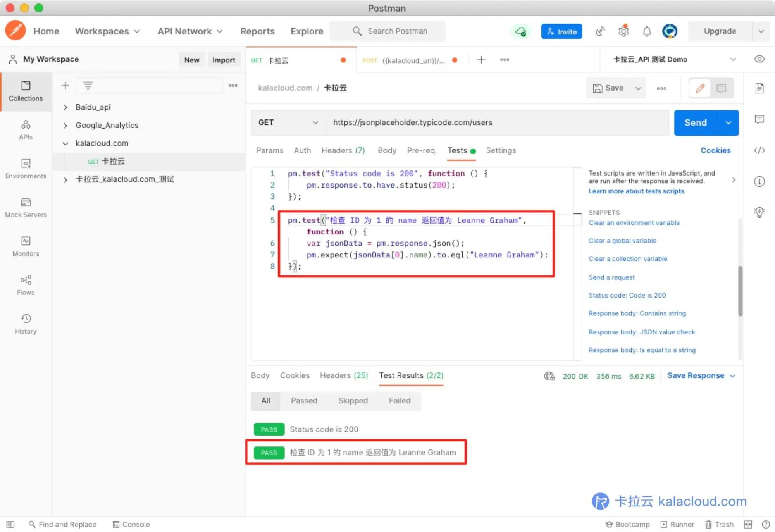
Task: Expand the Google_Analytics collection
Action: coord(65,125)
